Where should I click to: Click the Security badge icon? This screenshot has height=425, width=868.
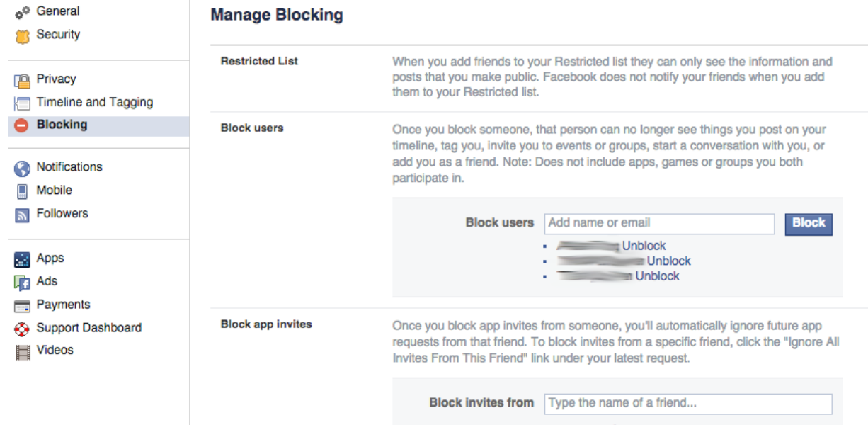click(x=22, y=35)
